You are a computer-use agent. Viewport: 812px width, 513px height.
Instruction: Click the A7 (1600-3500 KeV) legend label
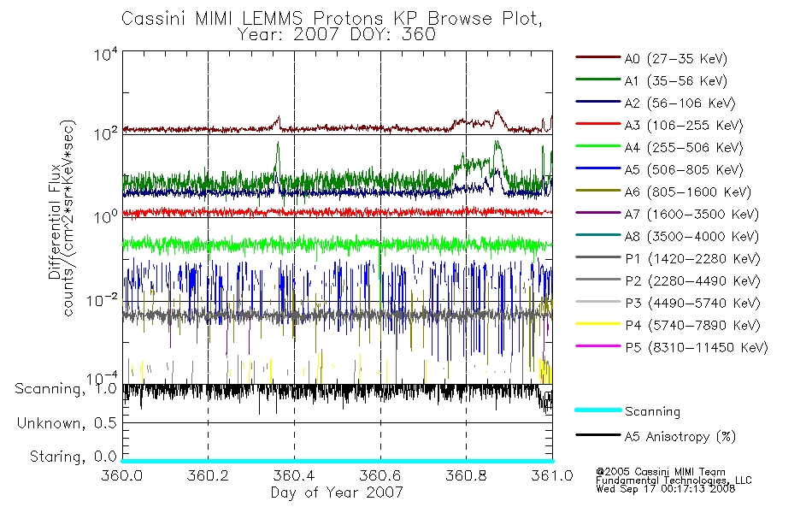[691, 215]
